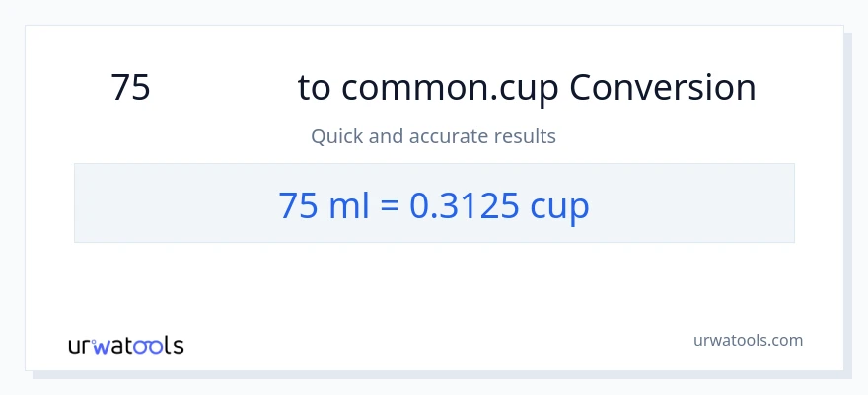The image size is (868, 395).
Task: Select the "Quick and accurate results" subtitle
Action: click(433, 136)
